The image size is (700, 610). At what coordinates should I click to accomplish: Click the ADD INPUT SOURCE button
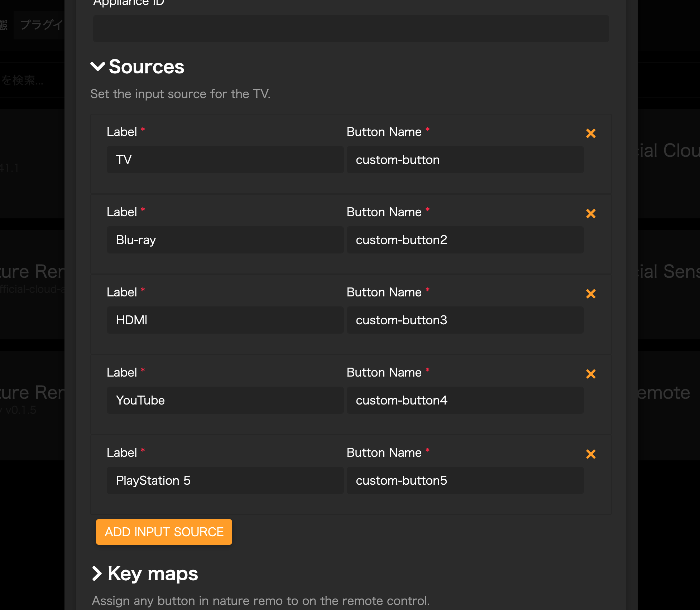click(x=164, y=532)
